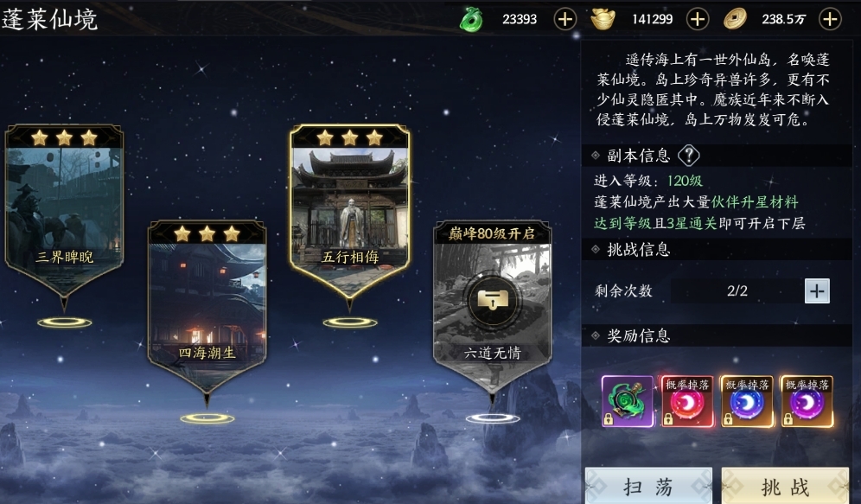Viewport: 861px width, 504px height.
Task: View the blue moon orb reward
Action: pos(747,402)
